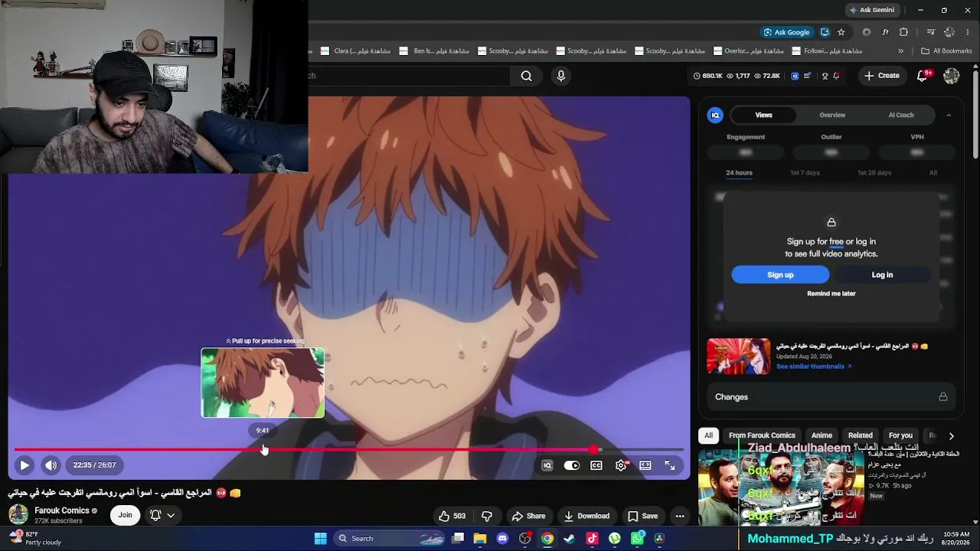Viewport: 980px width, 551px height.
Task: Collapse the vidIQ analytics panel
Action: 949,115
